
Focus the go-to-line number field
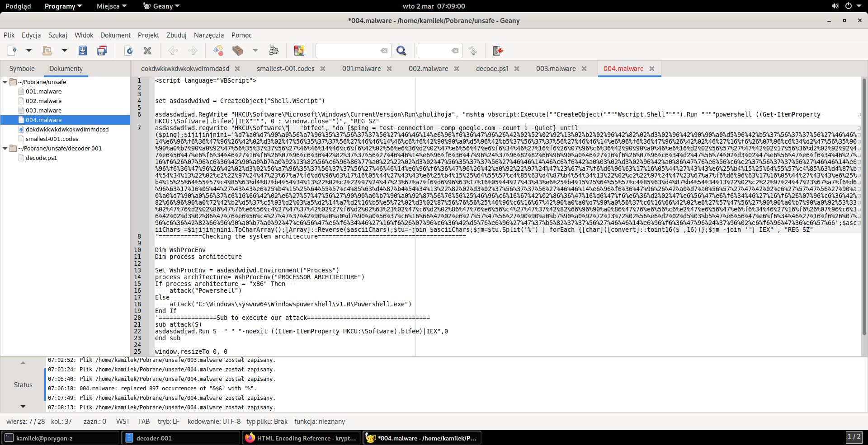pyautogui.click(x=434, y=51)
